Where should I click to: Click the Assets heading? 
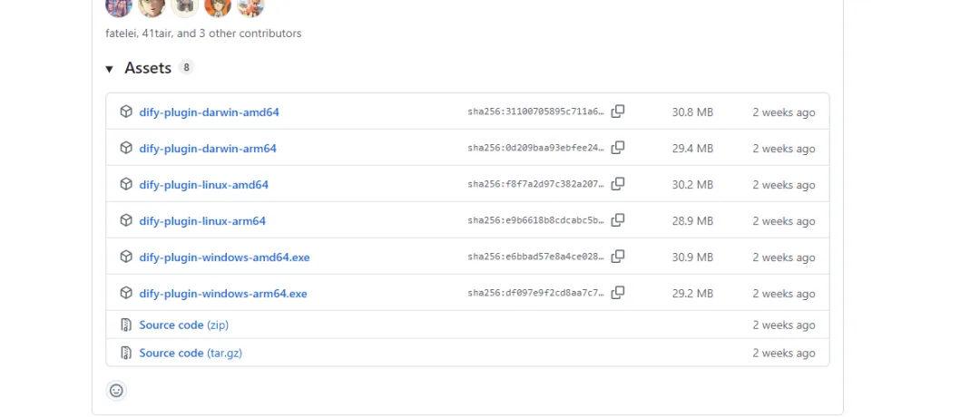tap(148, 68)
